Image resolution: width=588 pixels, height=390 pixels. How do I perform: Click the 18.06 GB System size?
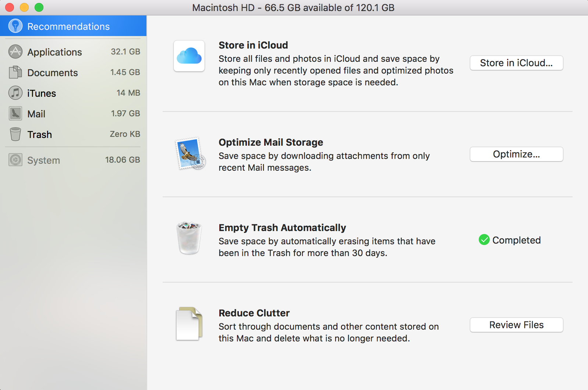(123, 160)
